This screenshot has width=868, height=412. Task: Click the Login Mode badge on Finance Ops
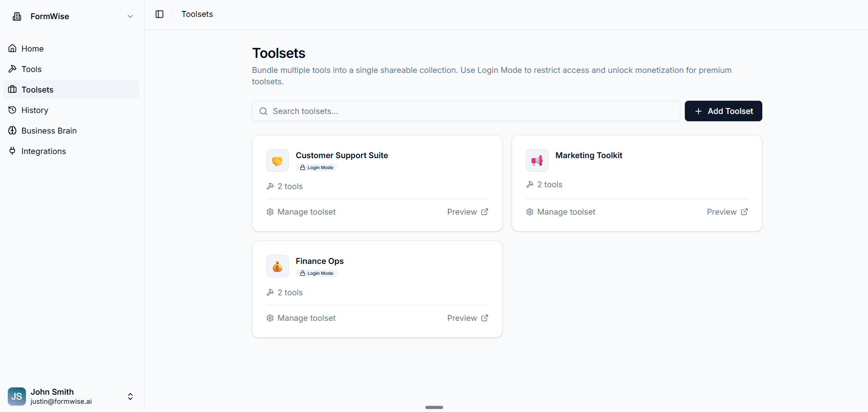(x=316, y=273)
